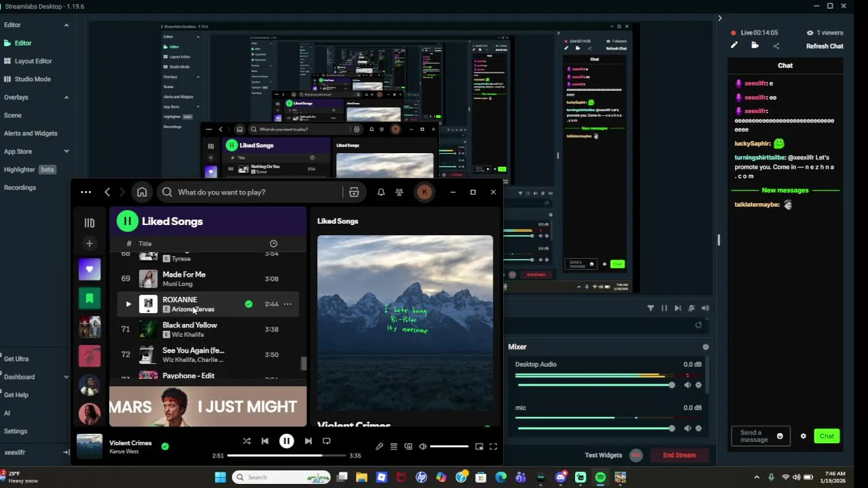The image size is (868, 488).
Task: Open more options for ROXANNE row
Action: [x=288, y=304]
